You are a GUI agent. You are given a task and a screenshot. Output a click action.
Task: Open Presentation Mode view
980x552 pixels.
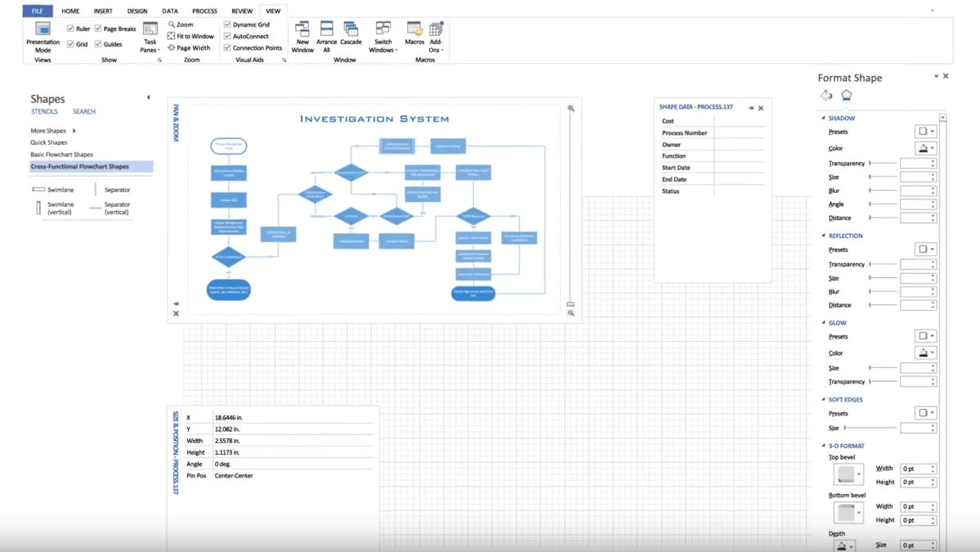click(43, 37)
